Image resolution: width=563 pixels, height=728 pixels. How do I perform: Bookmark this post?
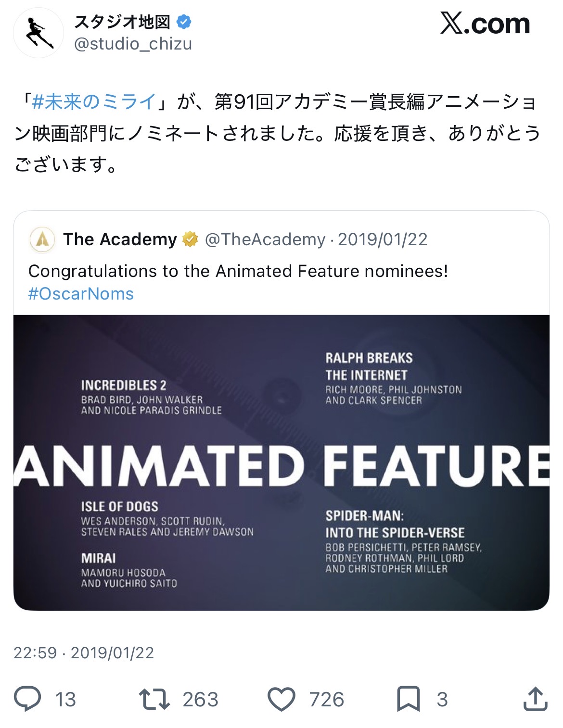(x=408, y=699)
